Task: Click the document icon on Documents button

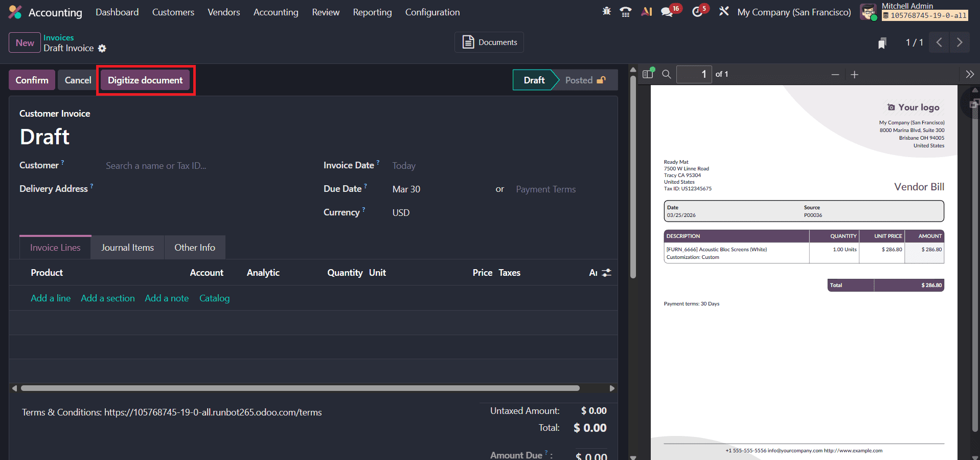Action: tap(468, 42)
